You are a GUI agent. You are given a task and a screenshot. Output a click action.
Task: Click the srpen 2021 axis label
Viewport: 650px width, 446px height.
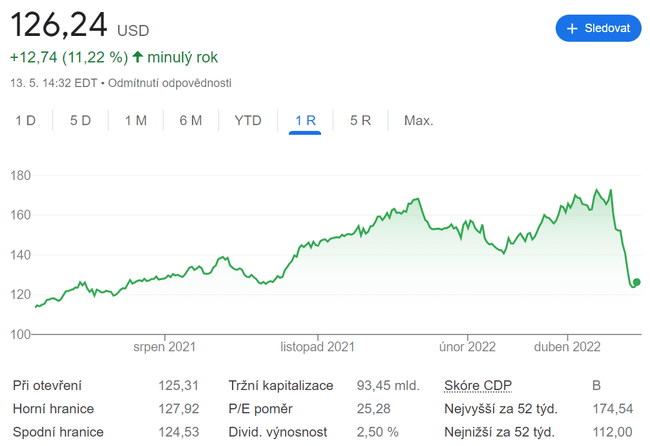[x=165, y=347]
